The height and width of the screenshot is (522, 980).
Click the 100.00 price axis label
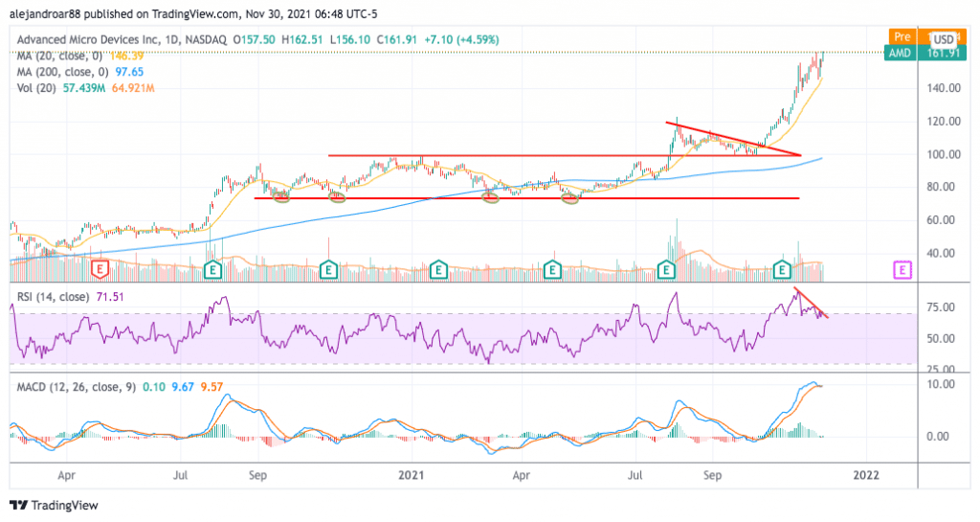[x=944, y=154]
